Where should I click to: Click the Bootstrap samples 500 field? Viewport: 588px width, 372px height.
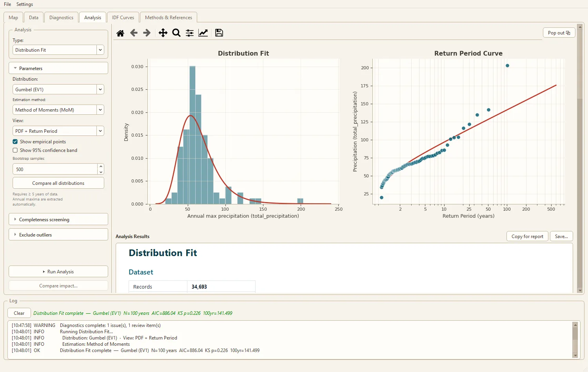(55, 169)
